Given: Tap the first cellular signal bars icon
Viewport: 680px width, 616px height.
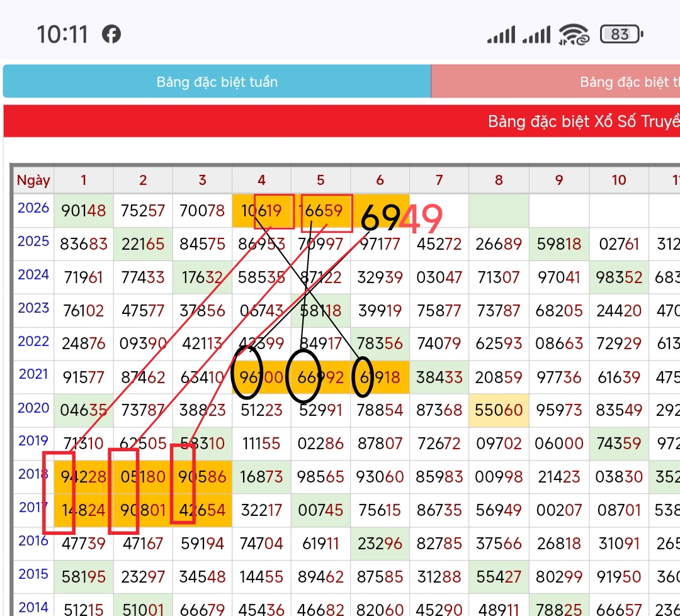Looking at the screenshot, I should (x=501, y=35).
